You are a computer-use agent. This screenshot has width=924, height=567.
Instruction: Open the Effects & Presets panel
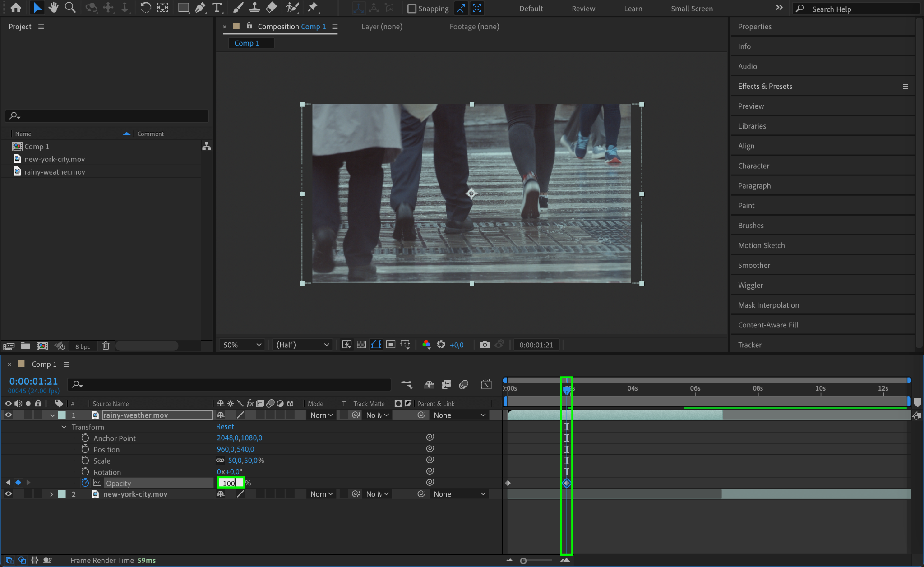765,86
